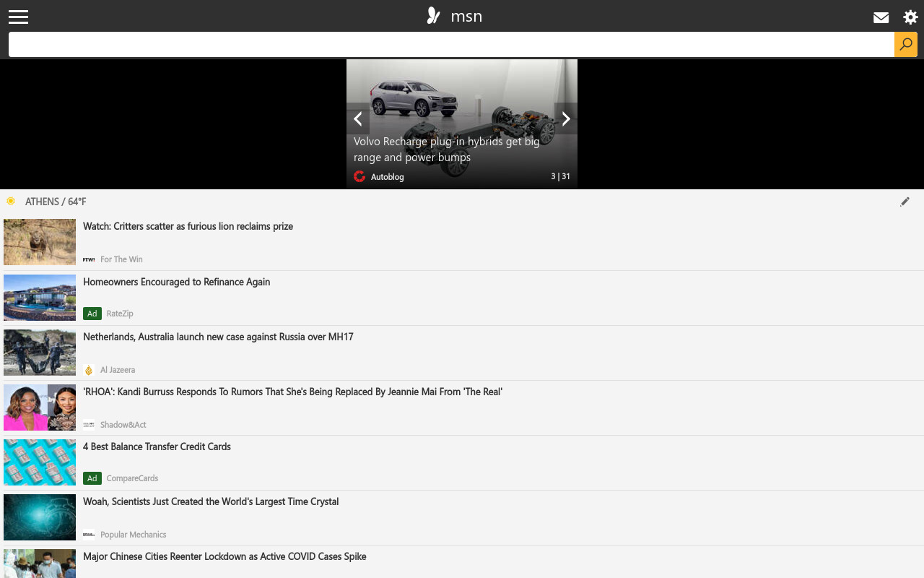924x578 pixels.
Task: Click the Al Jazeera source logo
Action: (x=89, y=370)
